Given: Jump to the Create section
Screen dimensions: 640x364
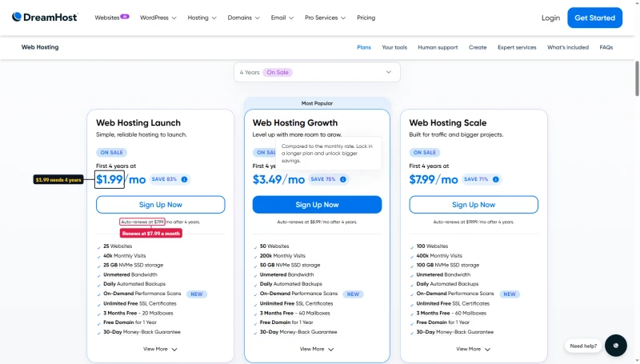Looking at the screenshot, I should 478,47.
